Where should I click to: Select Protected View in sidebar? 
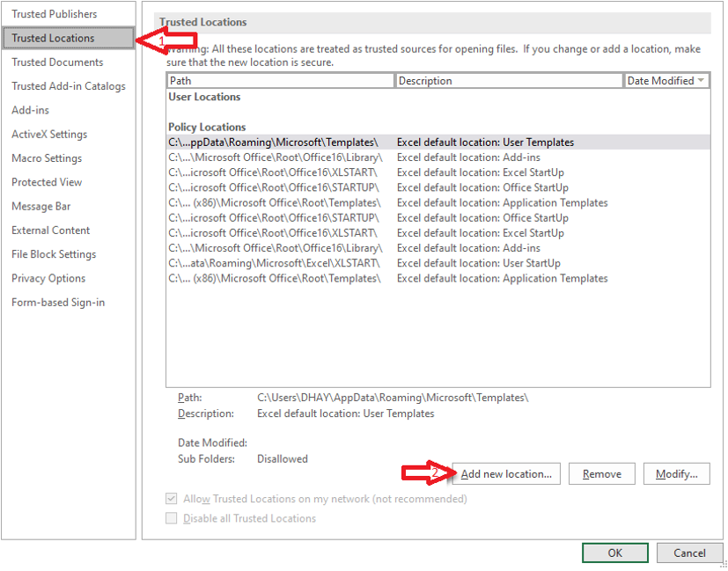pos(47,182)
